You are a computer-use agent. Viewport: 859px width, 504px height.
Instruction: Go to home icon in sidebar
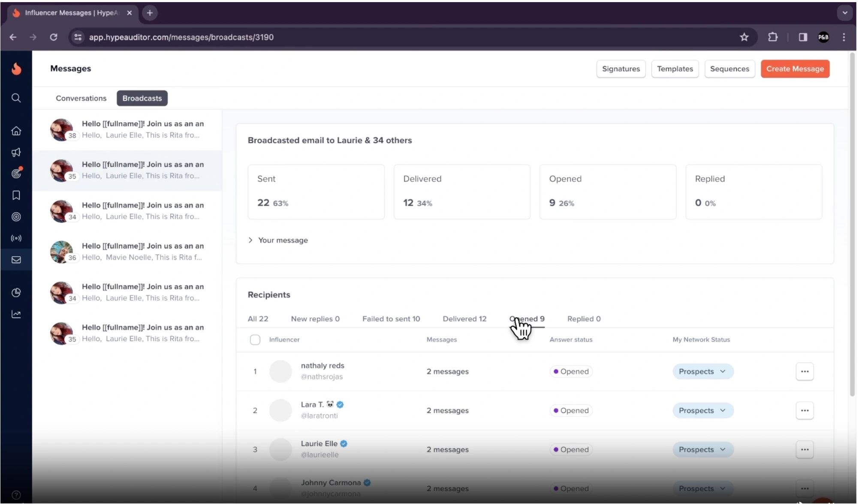coord(16,131)
